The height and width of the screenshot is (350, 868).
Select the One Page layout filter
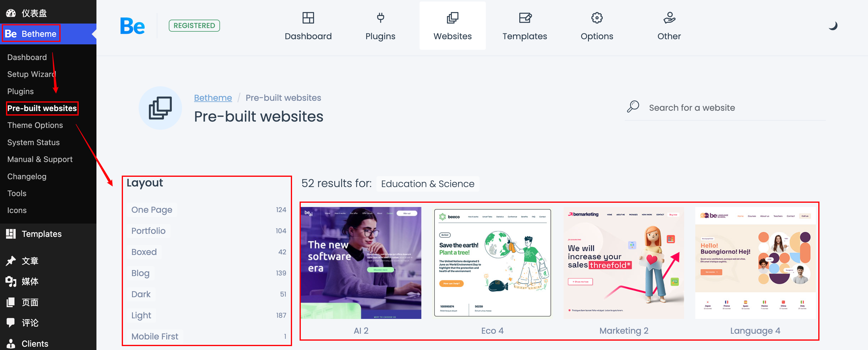[151, 209]
